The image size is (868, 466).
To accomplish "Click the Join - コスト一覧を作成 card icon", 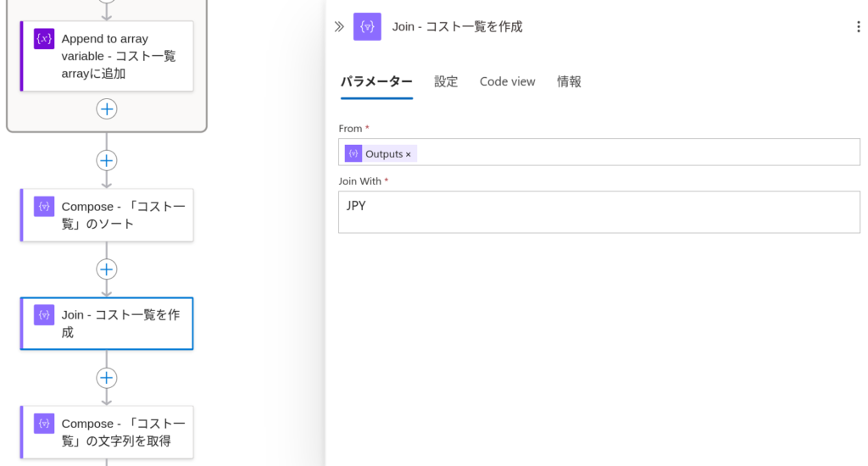I will click(44, 315).
